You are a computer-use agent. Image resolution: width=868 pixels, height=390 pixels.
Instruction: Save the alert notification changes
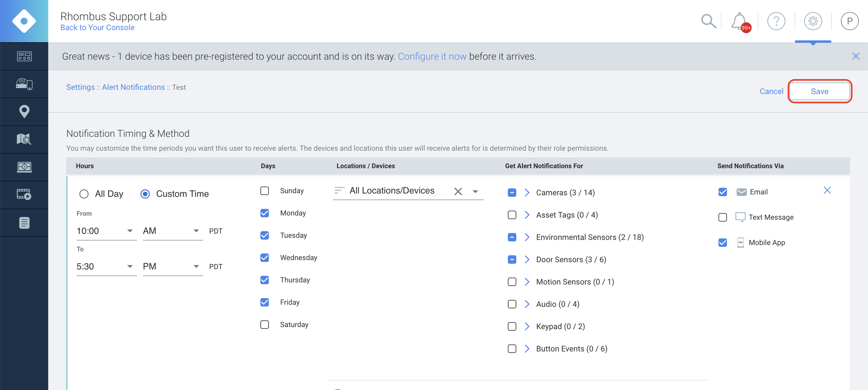click(x=819, y=91)
